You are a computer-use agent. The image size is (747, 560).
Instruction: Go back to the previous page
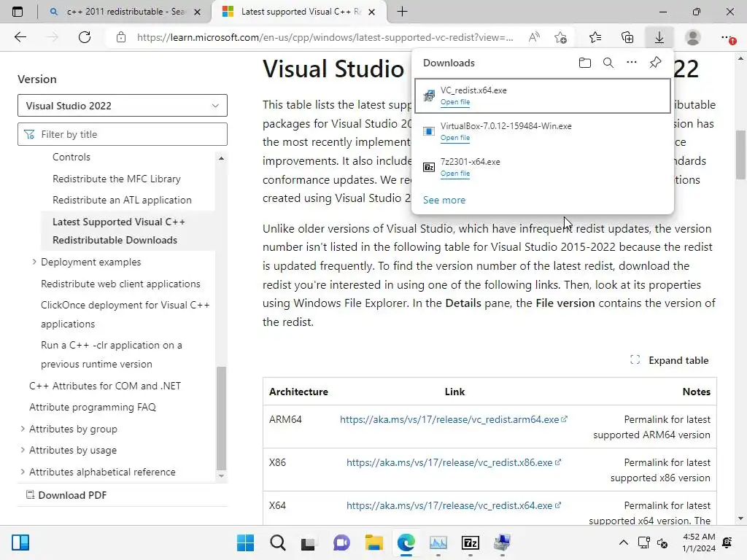tap(20, 37)
